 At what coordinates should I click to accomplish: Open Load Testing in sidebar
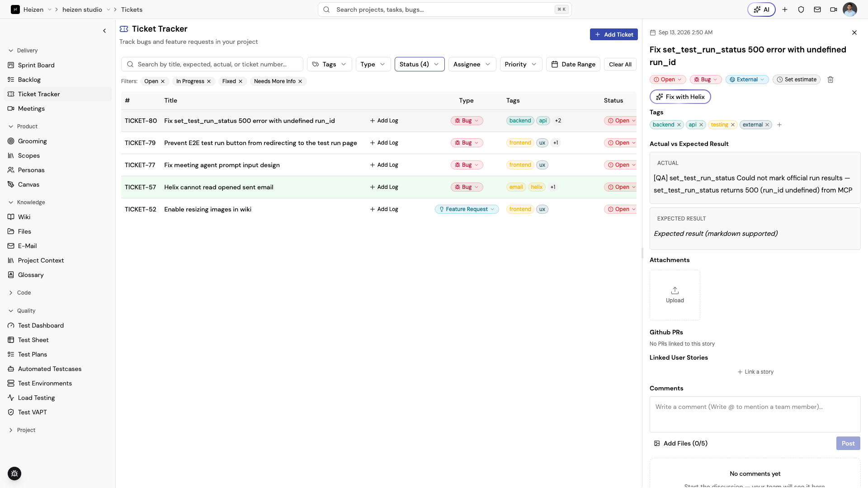pyautogui.click(x=58, y=398)
